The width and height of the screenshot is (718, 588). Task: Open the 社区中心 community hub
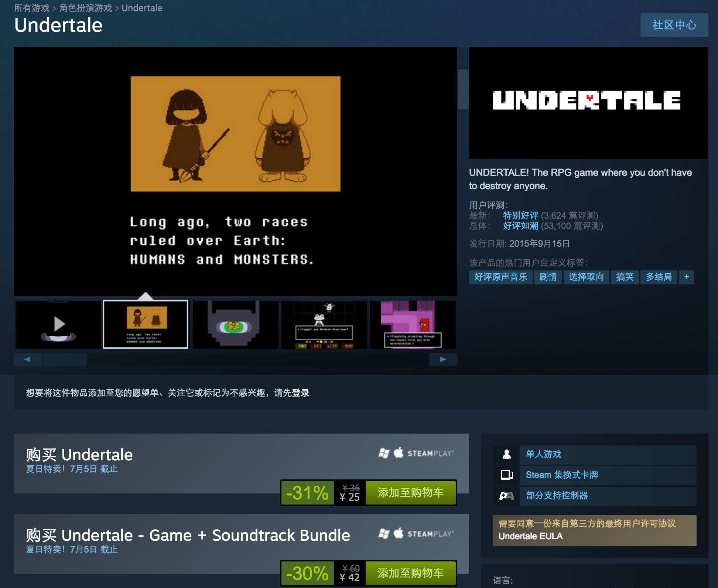point(674,25)
